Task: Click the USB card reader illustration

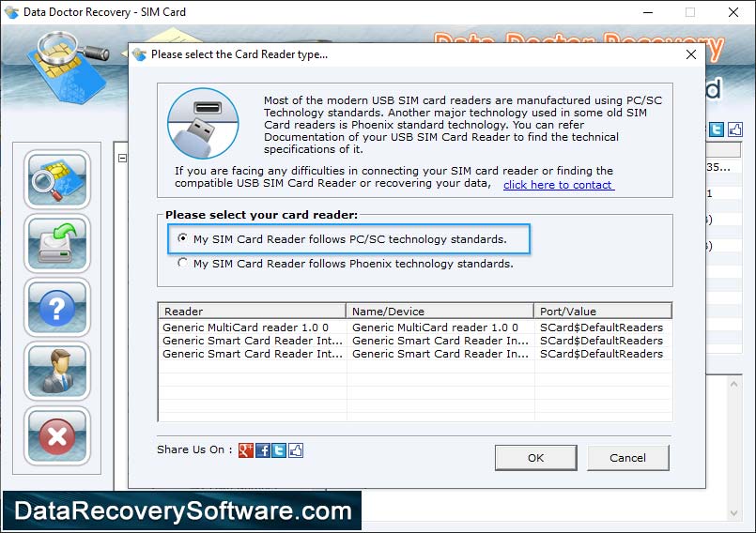Action: pos(203,123)
